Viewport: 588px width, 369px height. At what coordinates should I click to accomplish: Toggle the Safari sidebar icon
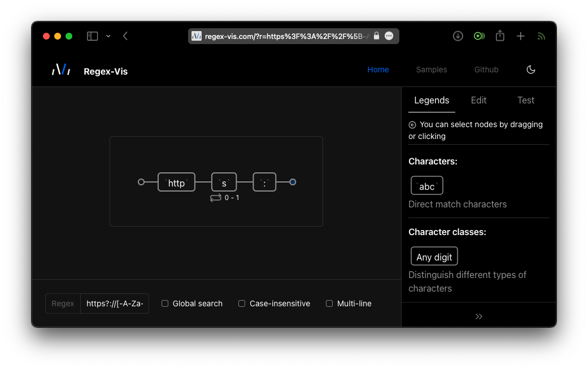tap(92, 36)
